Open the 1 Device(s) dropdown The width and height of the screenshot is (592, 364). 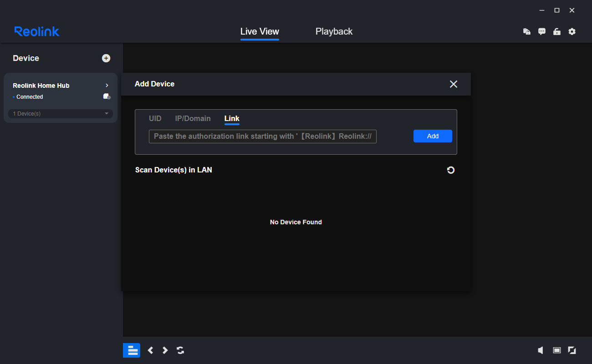click(x=61, y=113)
